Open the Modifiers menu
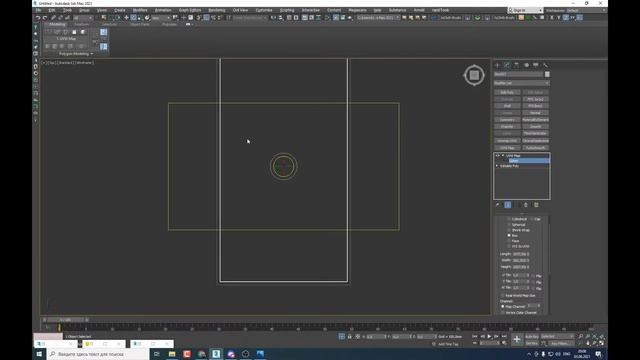640x360 pixels. click(x=140, y=10)
